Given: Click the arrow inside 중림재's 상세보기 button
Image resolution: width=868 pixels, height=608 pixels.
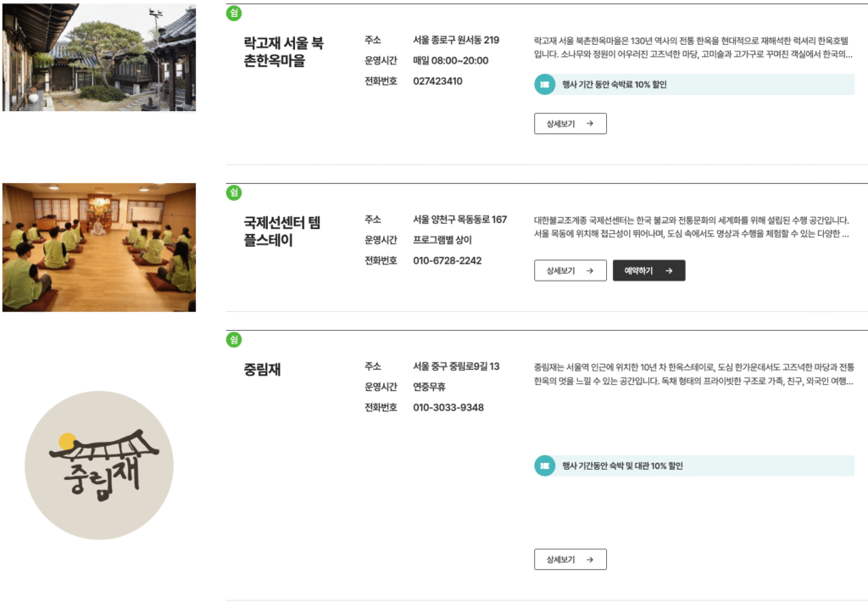Looking at the screenshot, I should 591,559.
